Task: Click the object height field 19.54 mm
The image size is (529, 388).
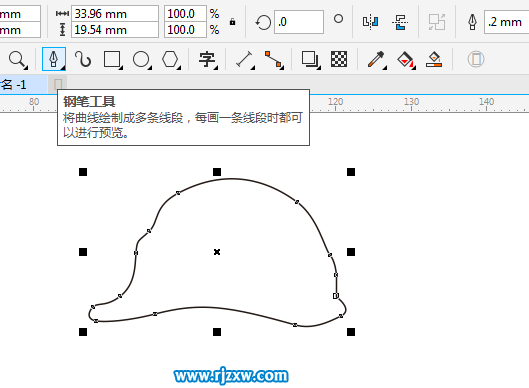Action: click(x=115, y=30)
